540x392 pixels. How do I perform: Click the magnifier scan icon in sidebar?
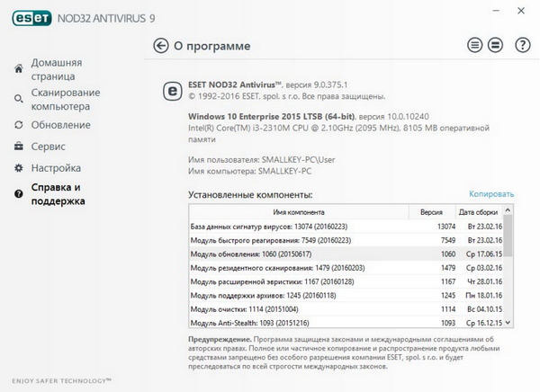click(18, 99)
